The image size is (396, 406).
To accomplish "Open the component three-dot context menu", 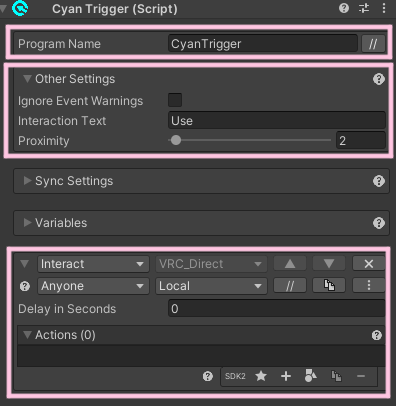I will (384, 8).
